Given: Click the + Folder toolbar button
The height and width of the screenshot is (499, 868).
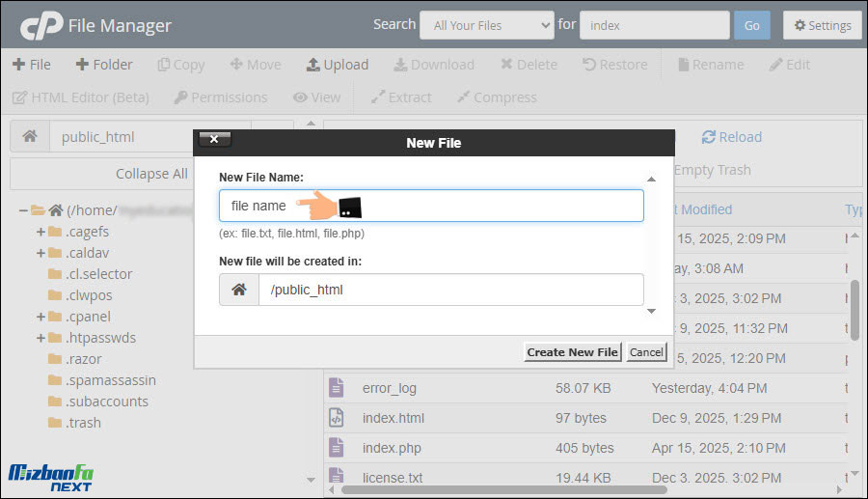Looking at the screenshot, I should coord(104,65).
